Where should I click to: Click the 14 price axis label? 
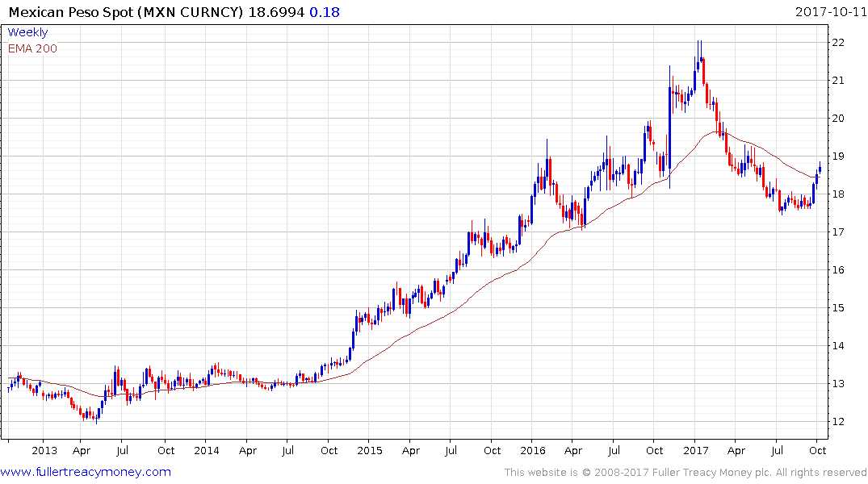tap(838, 346)
